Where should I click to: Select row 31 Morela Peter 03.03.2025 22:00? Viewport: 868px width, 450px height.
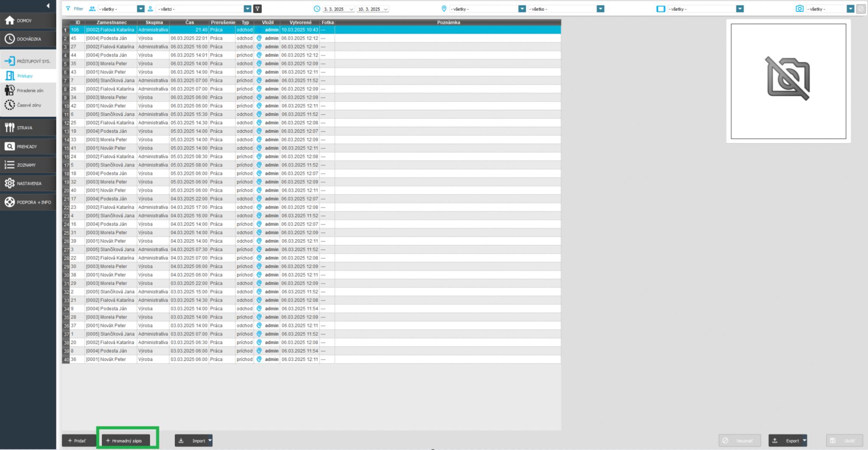[312, 283]
